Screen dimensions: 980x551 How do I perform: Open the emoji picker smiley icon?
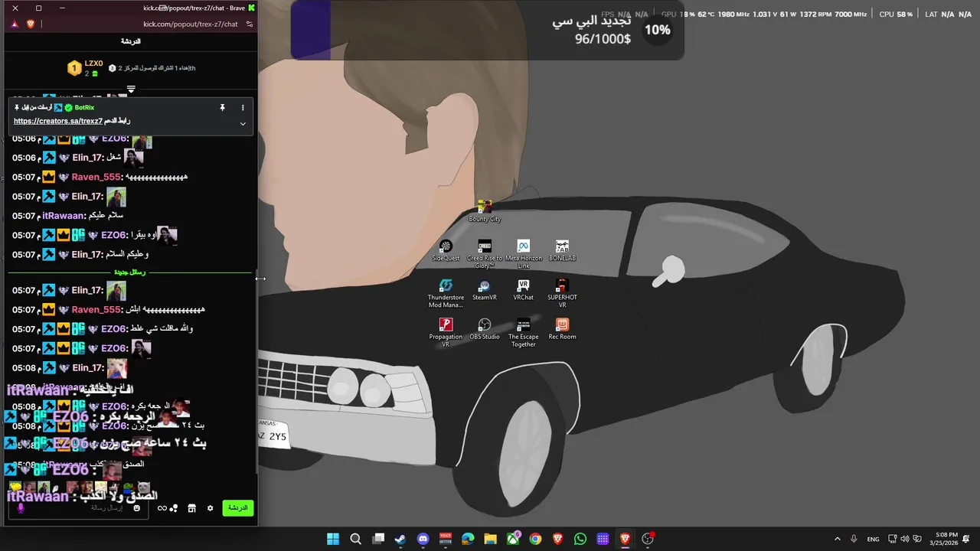[137, 508]
